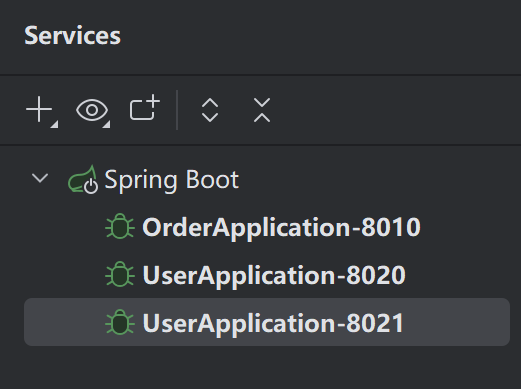
Task: Click the OrderApplication-8010 debug bug icon
Action: click(x=120, y=226)
